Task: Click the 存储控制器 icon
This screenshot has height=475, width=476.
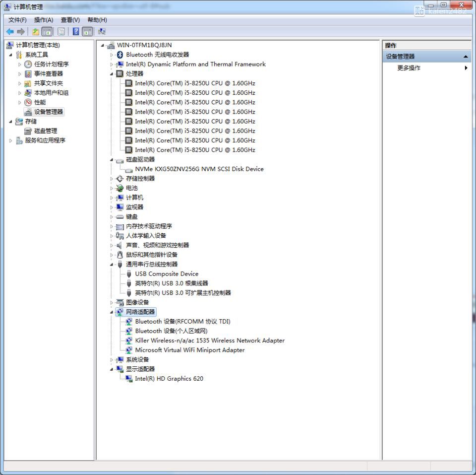Action: pos(120,179)
